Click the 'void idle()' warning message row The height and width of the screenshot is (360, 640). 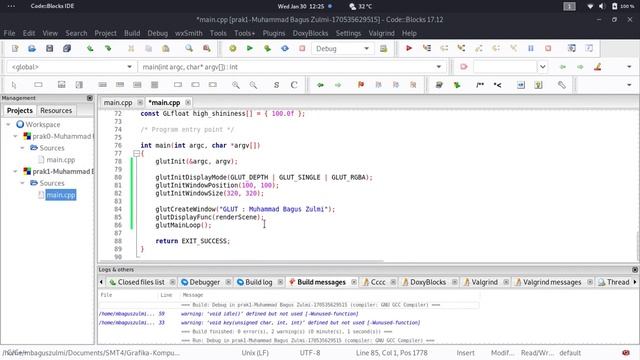coord(269,314)
